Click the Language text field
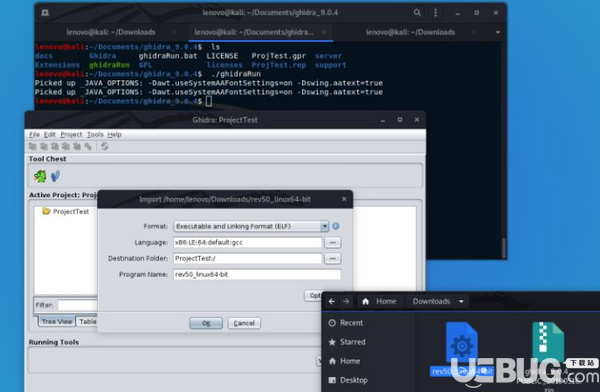 pos(248,242)
